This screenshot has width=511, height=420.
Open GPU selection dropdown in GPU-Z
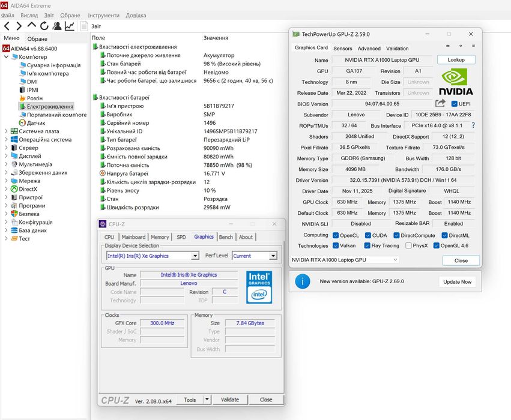[345, 260]
